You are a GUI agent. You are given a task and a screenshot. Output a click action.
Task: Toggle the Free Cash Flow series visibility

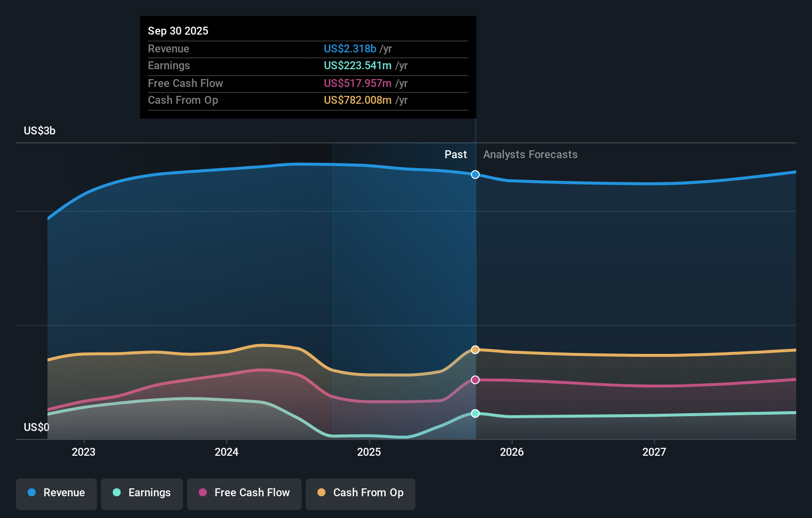pyautogui.click(x=244, y=493)
